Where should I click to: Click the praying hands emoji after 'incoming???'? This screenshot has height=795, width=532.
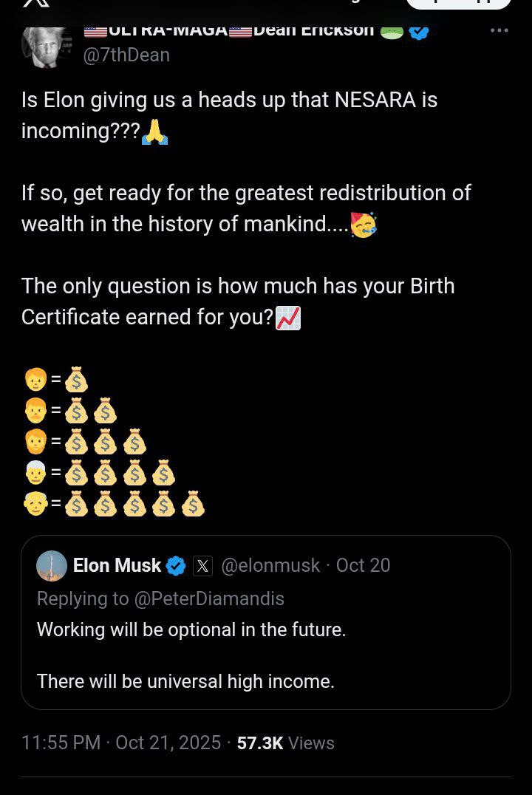click(154, 132)
